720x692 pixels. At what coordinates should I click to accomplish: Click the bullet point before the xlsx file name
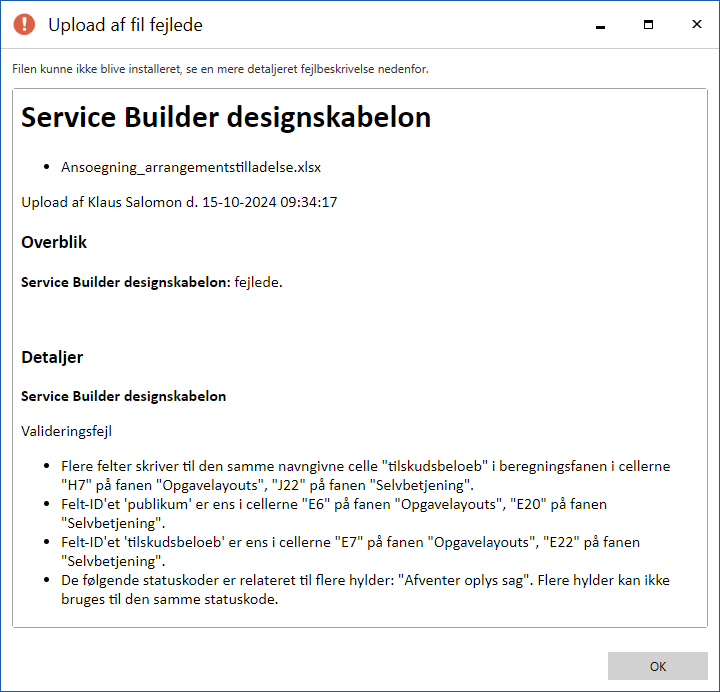tap(47, 167)
